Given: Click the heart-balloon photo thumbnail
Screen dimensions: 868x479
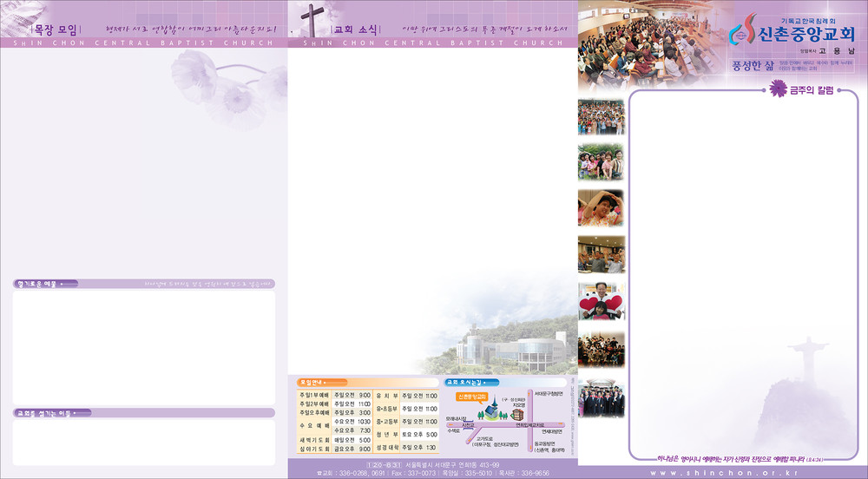Looking at the screenshot, I should click(601, 301).
